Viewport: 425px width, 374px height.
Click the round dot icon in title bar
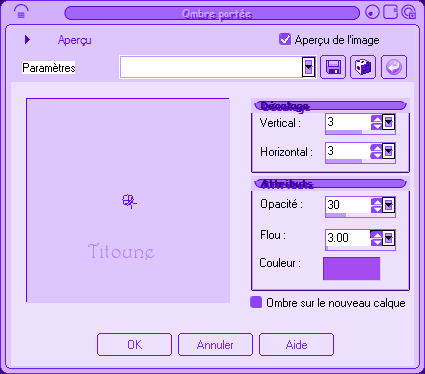click(x=372, y=13)
